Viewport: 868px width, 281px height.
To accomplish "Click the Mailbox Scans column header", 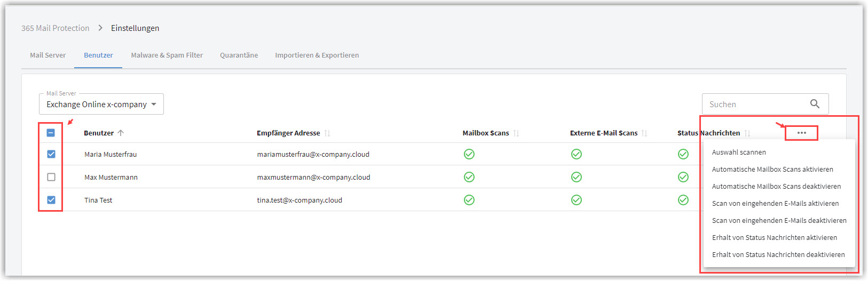I will 486,133.
